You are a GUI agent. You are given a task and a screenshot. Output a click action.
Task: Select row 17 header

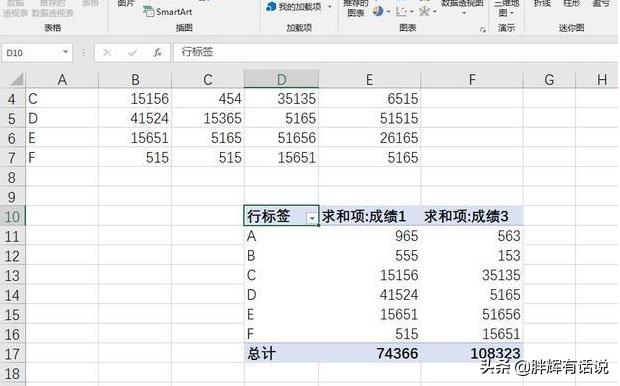tap(12, 353)
